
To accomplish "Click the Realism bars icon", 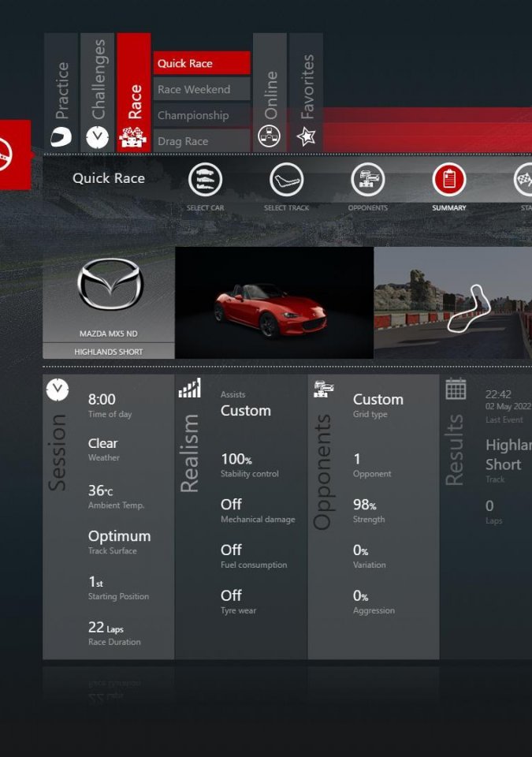I will point(190,388).
